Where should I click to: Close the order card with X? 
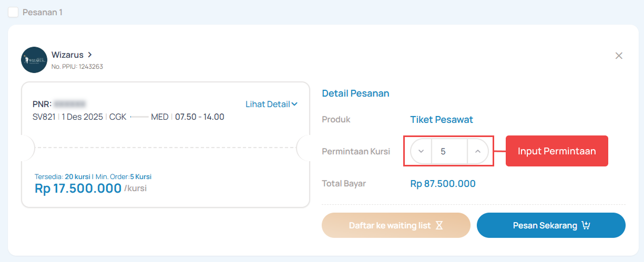619,56
